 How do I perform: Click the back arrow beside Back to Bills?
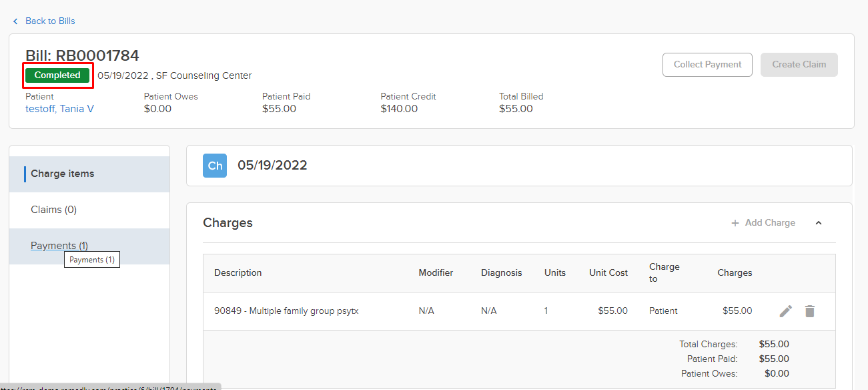15,21
